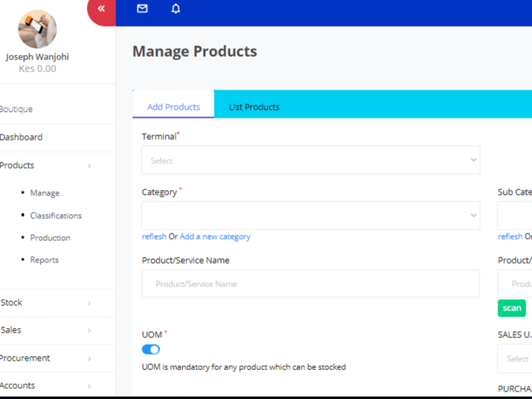Click the green scan button
The image size is (532, 399).
(512, 308)
